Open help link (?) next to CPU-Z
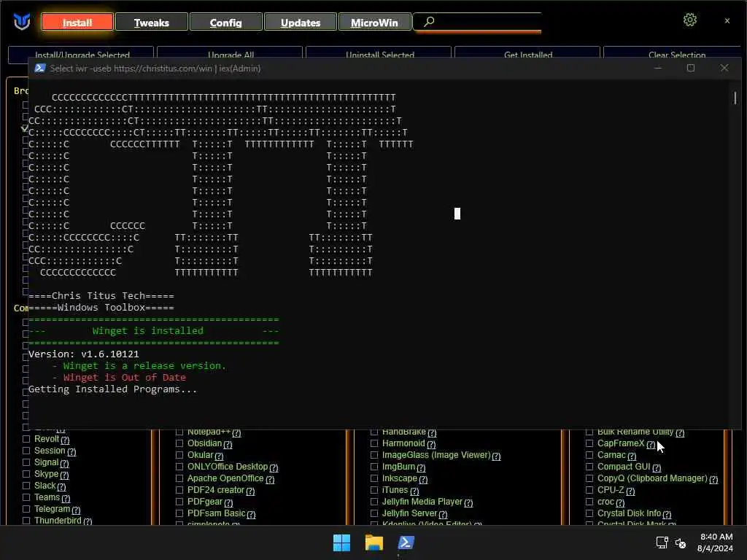The image size is (747, 560). (x=630, y=491)
